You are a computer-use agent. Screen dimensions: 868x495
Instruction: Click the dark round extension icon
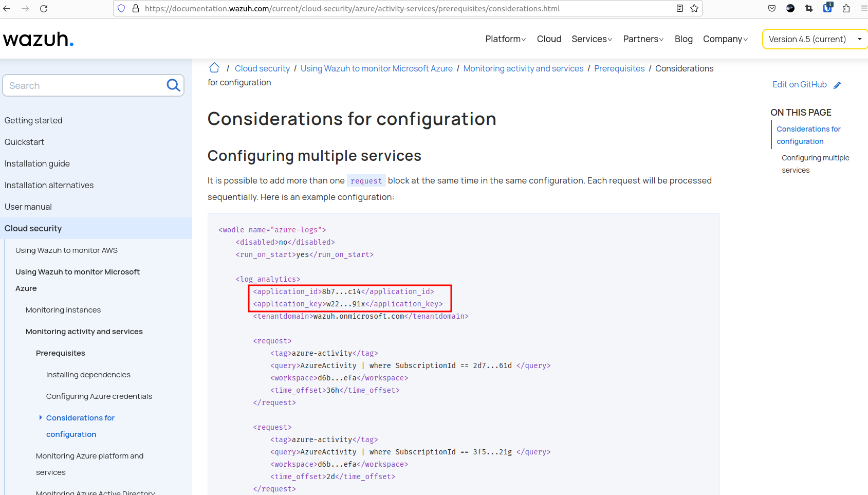[x=790, y=8]
